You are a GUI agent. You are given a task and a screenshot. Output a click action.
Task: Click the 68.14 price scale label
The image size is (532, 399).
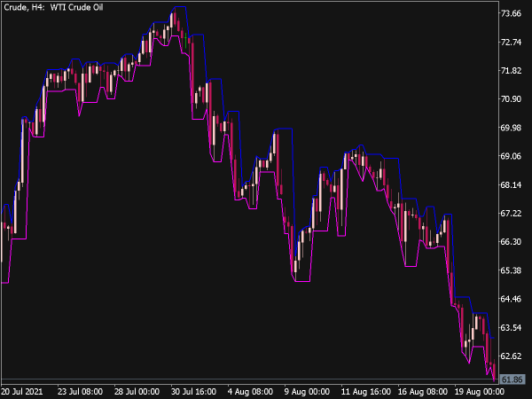coord(512,185)
